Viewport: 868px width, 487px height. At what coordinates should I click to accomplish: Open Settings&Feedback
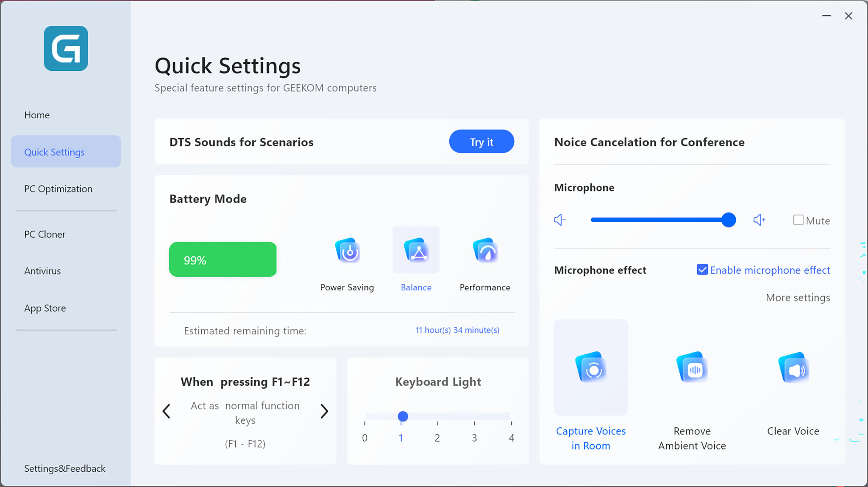tap(64, 468)
